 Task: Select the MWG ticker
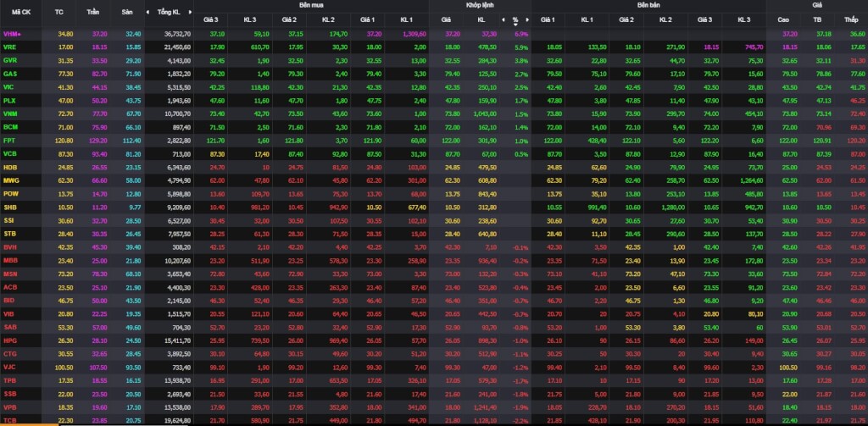(x=10, y=180)
